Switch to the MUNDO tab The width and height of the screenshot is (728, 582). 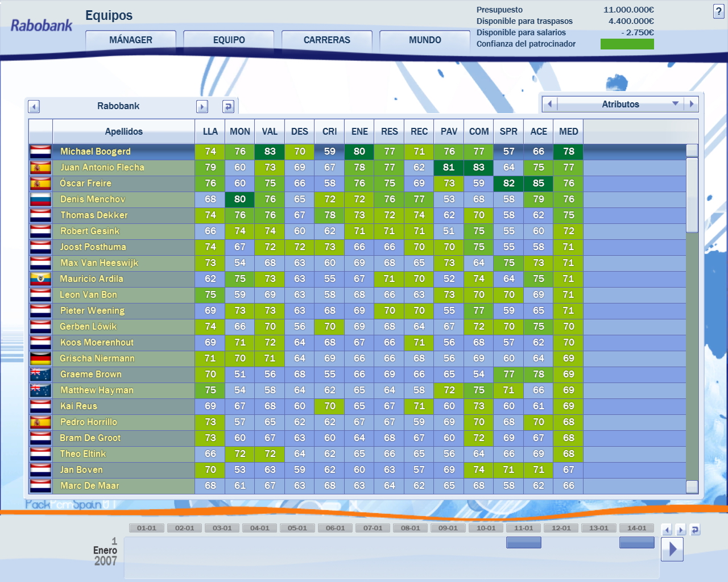(x=425, y=40)
